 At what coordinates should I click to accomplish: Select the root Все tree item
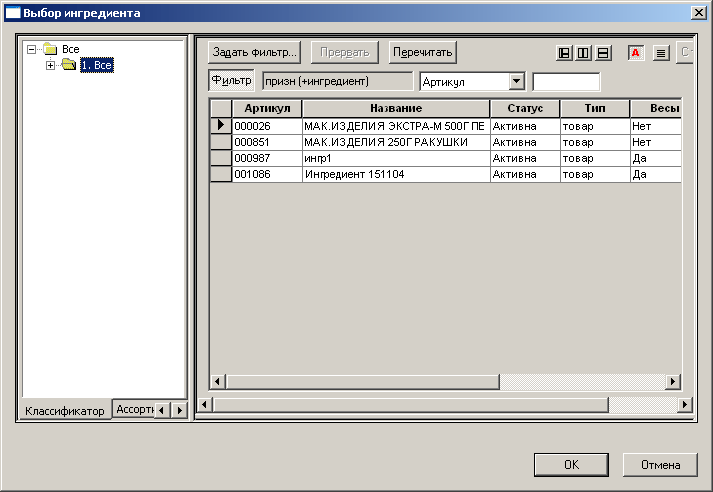pos(70,49)
